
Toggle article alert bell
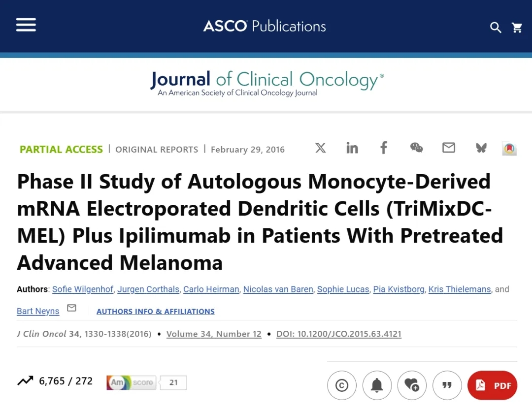coord(377,385)
